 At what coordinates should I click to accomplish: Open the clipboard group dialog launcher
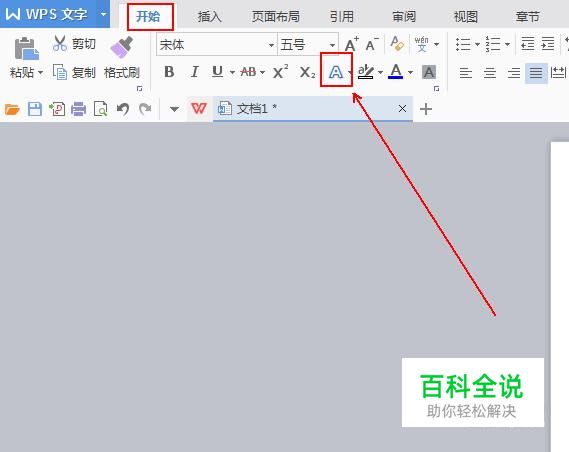(x=140, y=89)
